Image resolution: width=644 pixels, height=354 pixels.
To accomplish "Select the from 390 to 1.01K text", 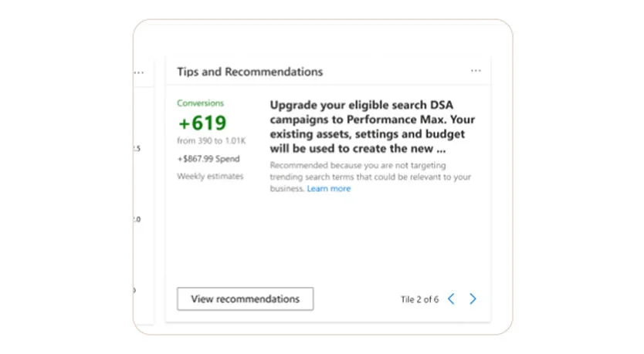I will point(211,140).
